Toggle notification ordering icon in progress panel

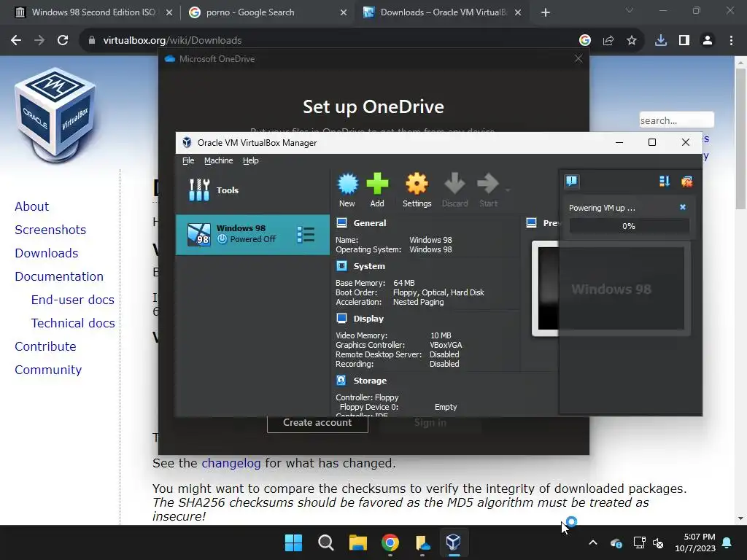[665, 181]
